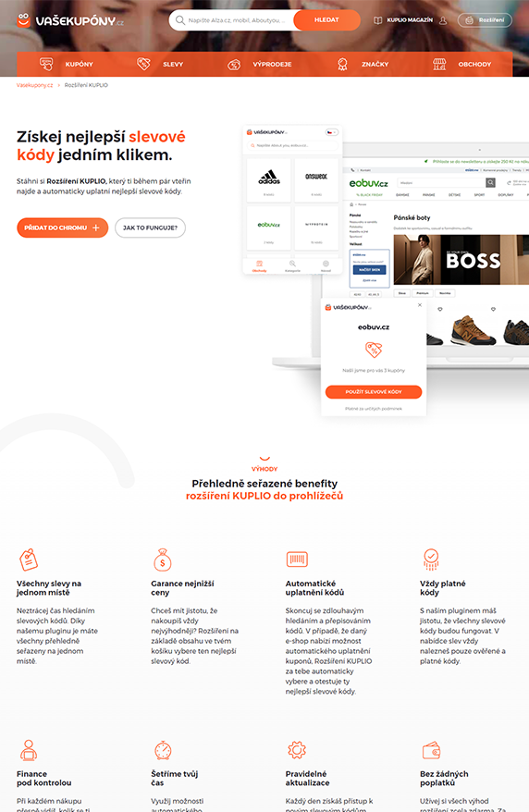Open the Značky navigation item

[x=363, y=64]
